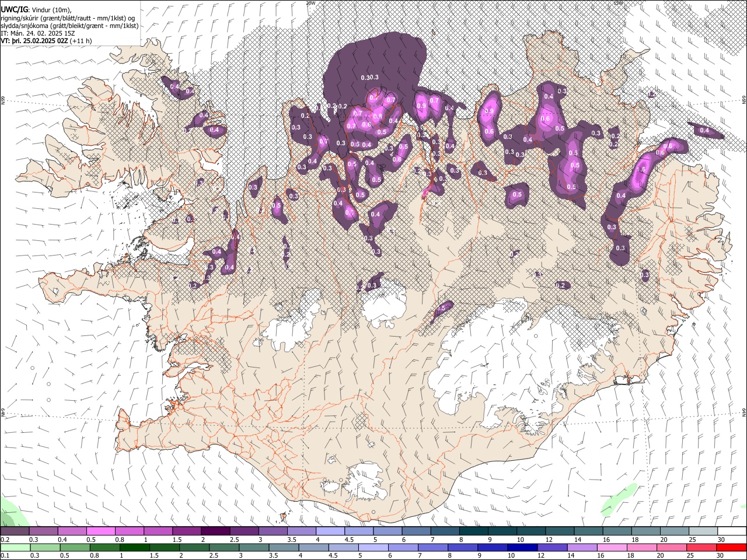Click the '15W' longitude label

coord(618,3)
